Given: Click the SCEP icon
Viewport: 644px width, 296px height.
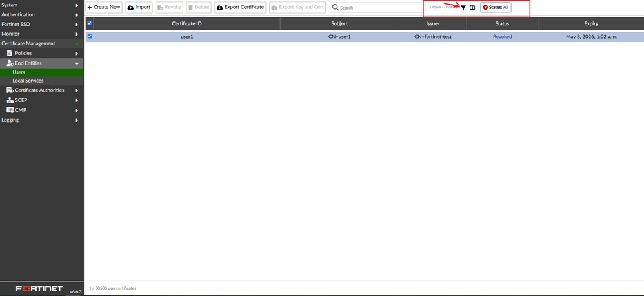Looking at the screenshot, I should tap(10, 100).
